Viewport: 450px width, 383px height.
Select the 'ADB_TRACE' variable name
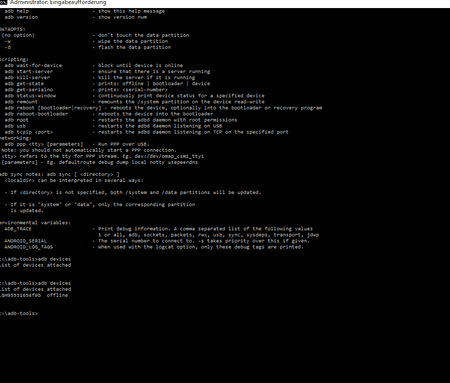tap(18, 229)
